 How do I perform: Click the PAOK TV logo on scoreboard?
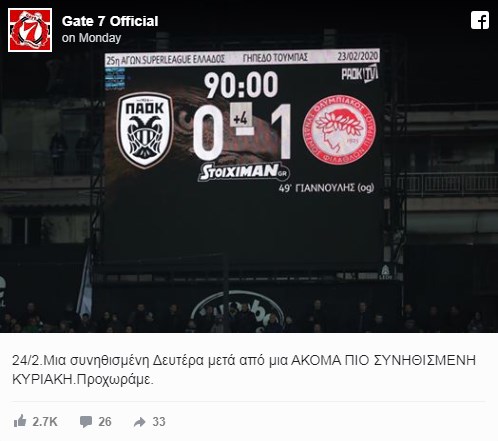(x=360, y=74)
